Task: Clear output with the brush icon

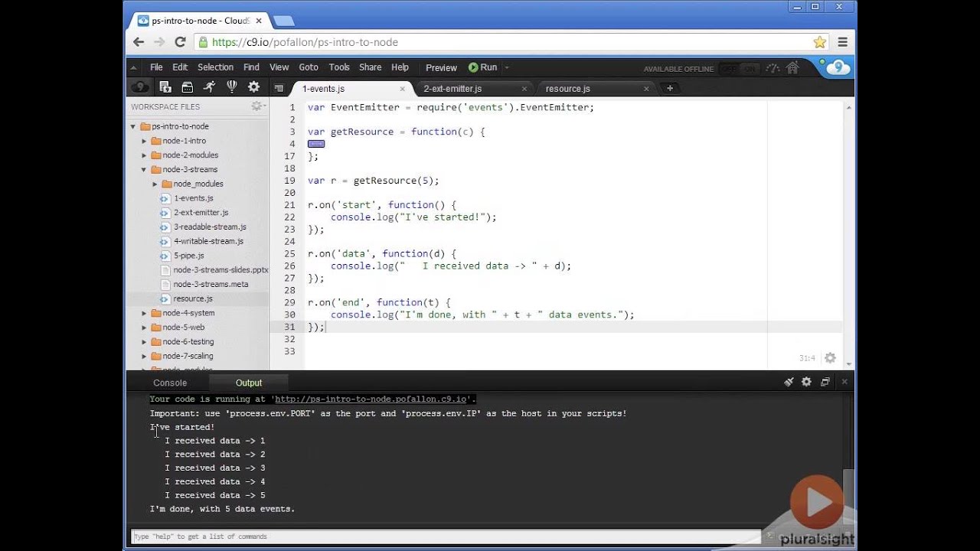Action: tap(789, 382)
